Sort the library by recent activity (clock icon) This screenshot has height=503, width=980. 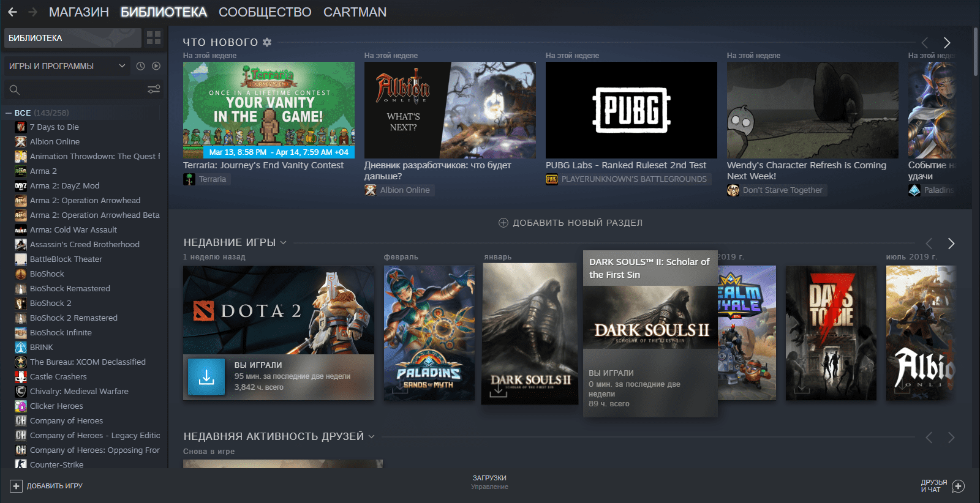tap(140, 66)
